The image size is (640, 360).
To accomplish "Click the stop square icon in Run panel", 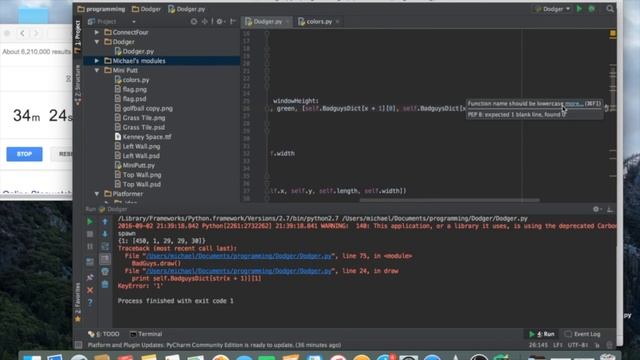I will 90,234.
